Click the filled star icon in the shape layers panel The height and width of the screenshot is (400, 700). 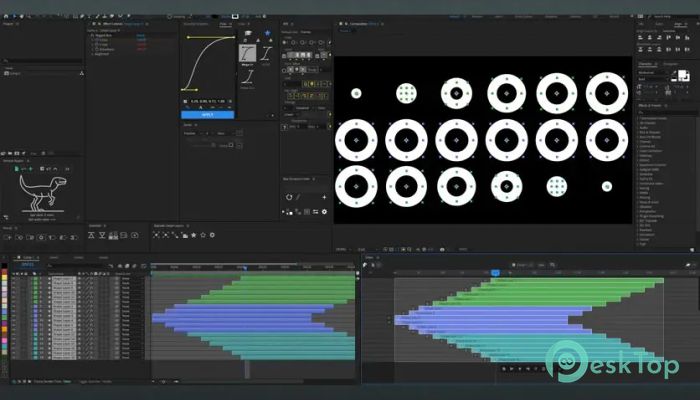click(194, 235)
